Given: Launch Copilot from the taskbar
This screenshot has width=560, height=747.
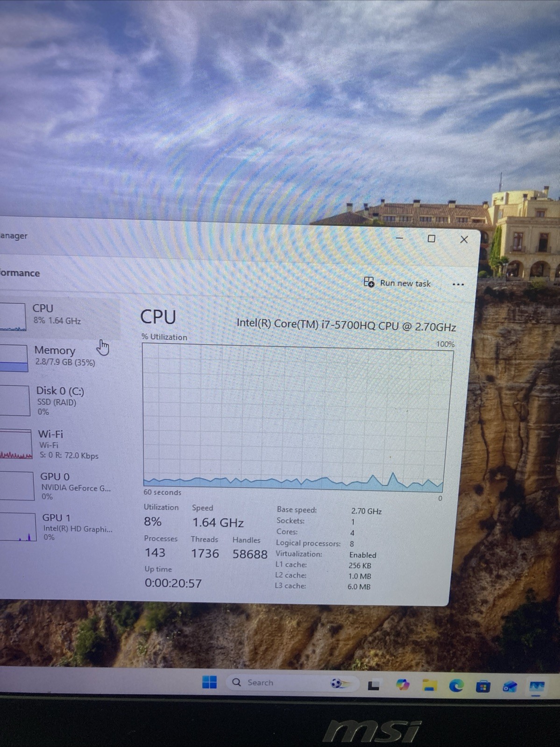Looking at the screenshot, I should (402, 685).
